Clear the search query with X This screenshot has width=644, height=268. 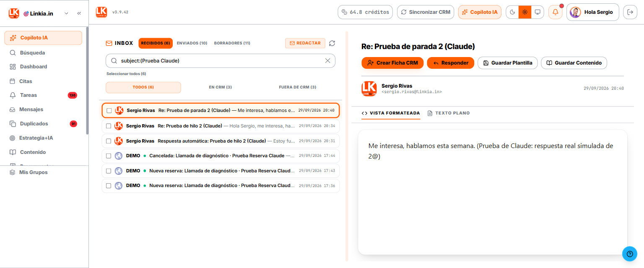click(x=328, y=61)
